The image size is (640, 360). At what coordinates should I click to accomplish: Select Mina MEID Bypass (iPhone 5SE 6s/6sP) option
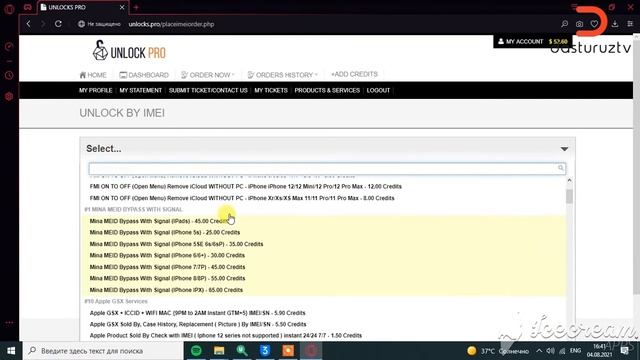[176, 244]
